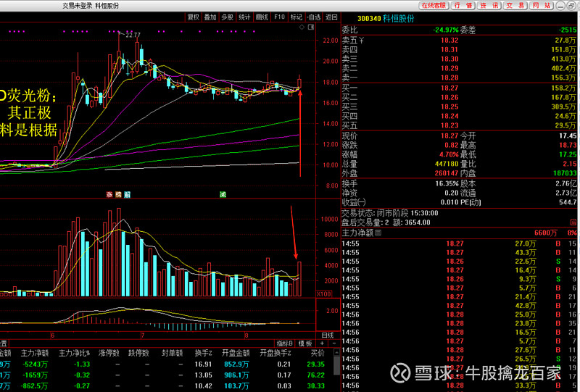
Task: Click the 76.22 买价 cell
Action: tap(316, 375)
